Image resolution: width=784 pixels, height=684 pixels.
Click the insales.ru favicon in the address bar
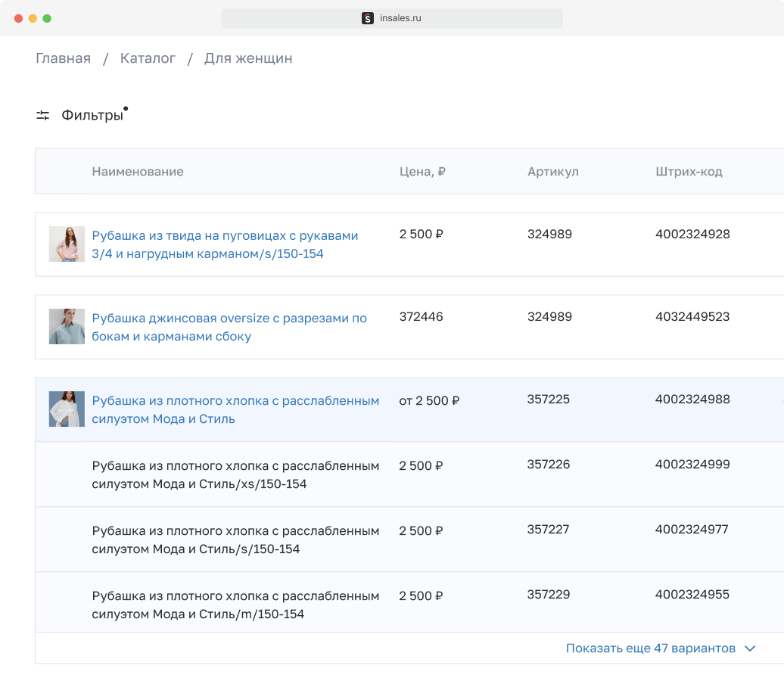[x=369, y=18]
